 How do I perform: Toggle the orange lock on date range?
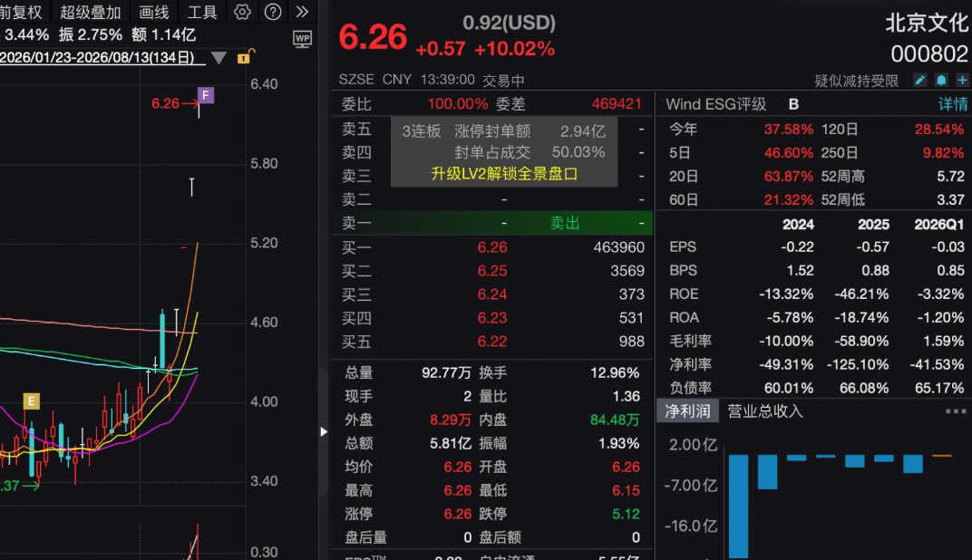[245, 57]
